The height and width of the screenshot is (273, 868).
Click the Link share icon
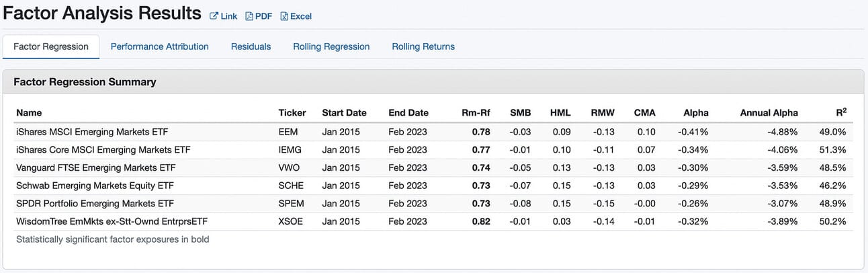214,16
